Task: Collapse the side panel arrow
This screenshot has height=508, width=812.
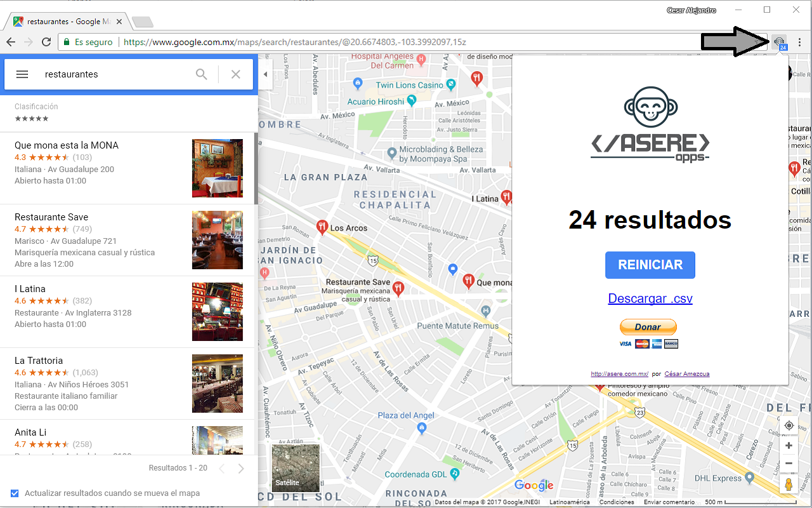Action: pos(265,74)
